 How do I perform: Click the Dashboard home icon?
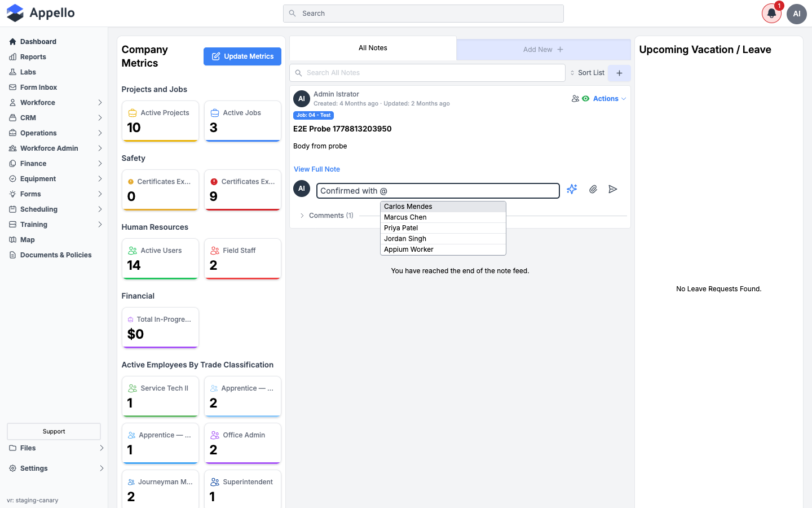coord(12,42)
